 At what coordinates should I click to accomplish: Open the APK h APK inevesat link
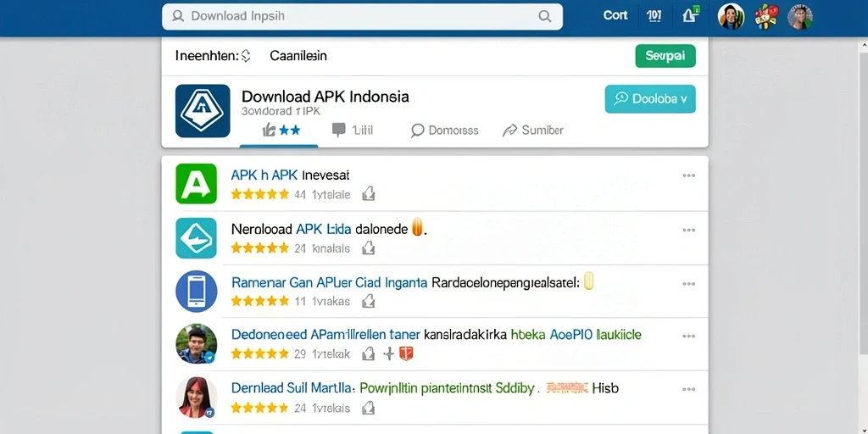(x=290, y=175)
